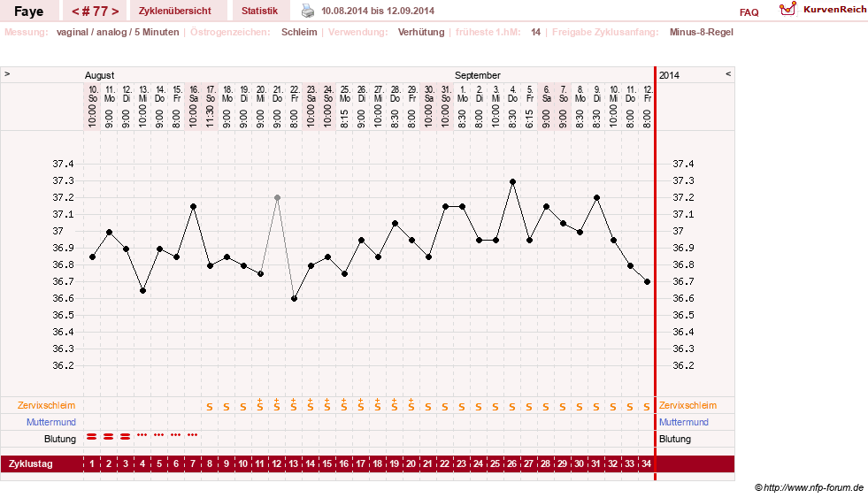Click the Messung value vaginal / analog / 5 Minuten
Screen dimensions: 868x498
point(118,32)
